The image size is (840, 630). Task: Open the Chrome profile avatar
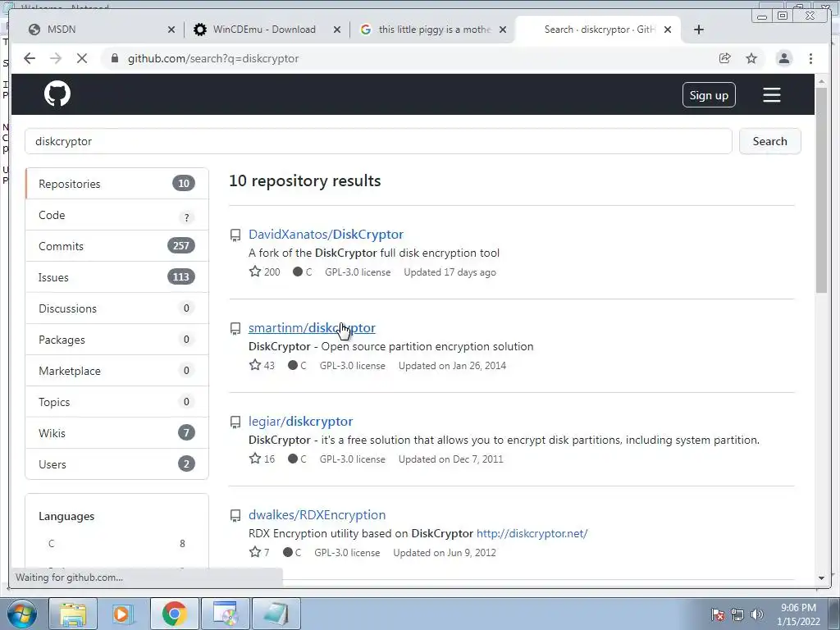point(783,58)
